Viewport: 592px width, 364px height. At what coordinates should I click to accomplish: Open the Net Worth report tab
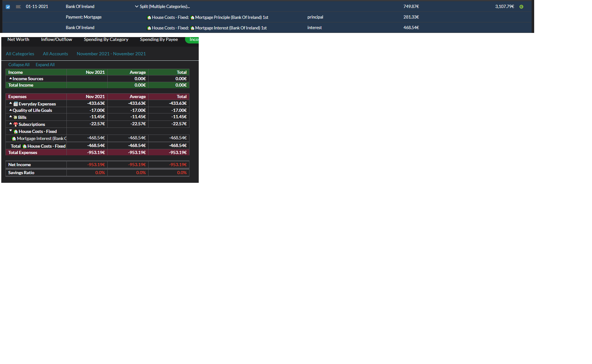(x=18, y=39)
